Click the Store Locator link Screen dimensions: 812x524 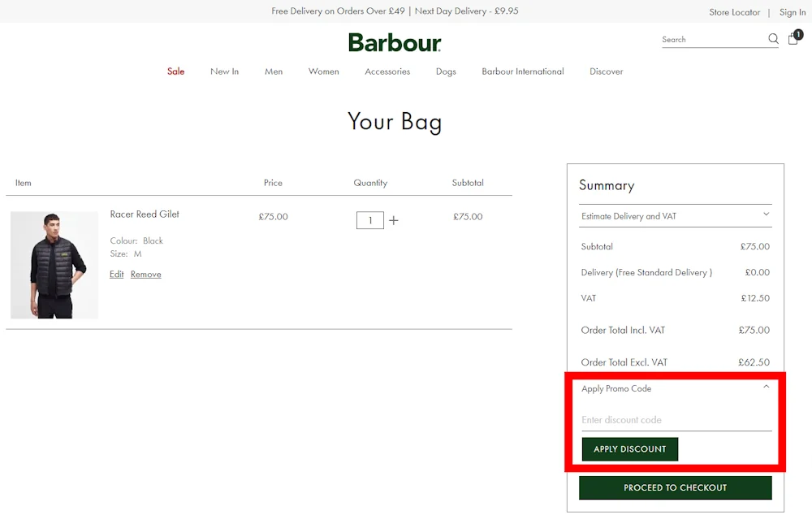[734, 12]
